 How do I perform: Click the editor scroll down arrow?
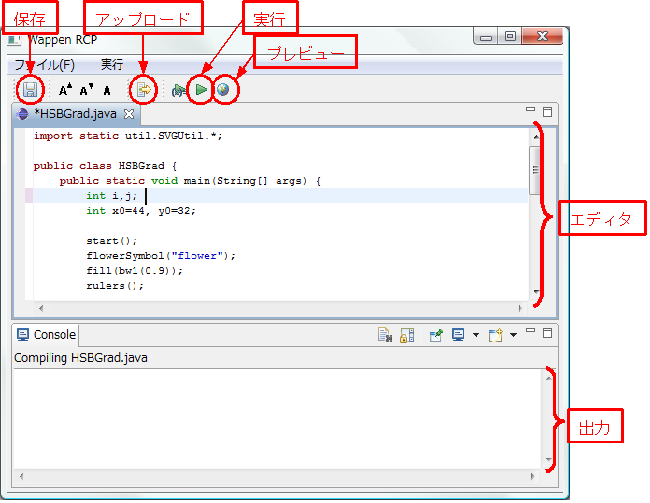[x=536, y=292]
